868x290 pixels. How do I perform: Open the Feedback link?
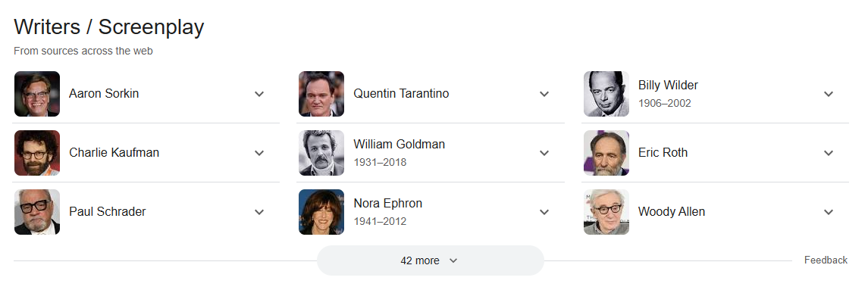pos(826,260)
